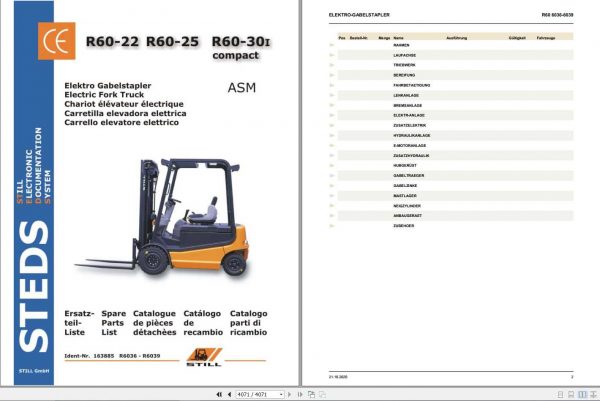Viewport: 600px width, 401px height.
Task: Open the LENKANLAGE entry
Action: [x=406, y=95]
